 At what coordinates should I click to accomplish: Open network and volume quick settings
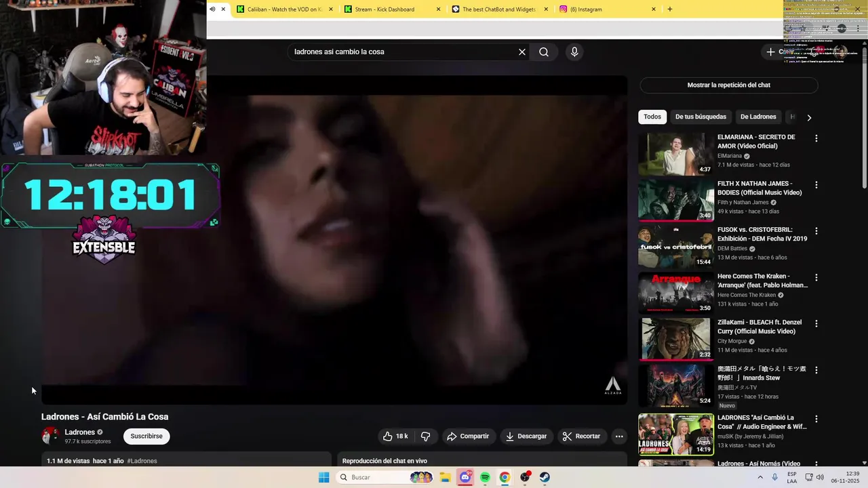coord(813,477)
